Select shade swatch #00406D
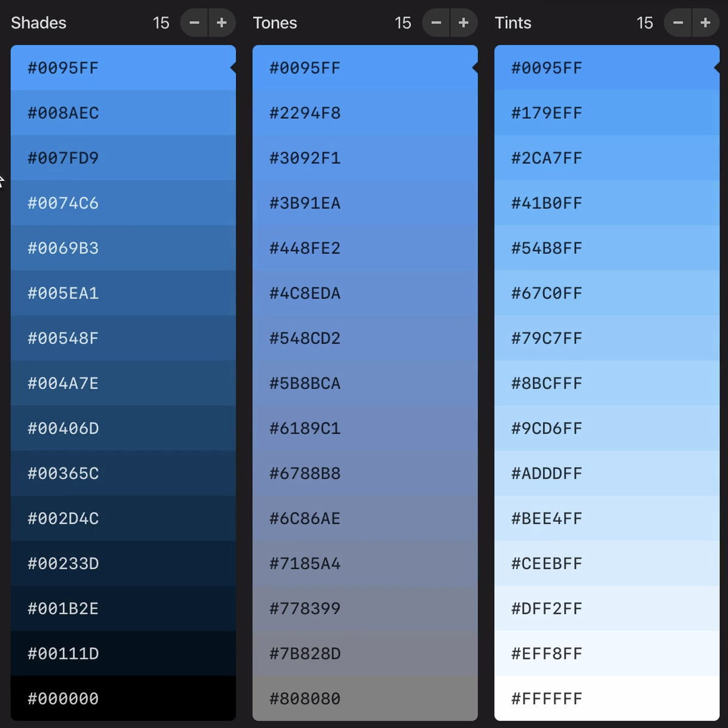The height and width of the screenshot is (728, 728). click(123, 428)
